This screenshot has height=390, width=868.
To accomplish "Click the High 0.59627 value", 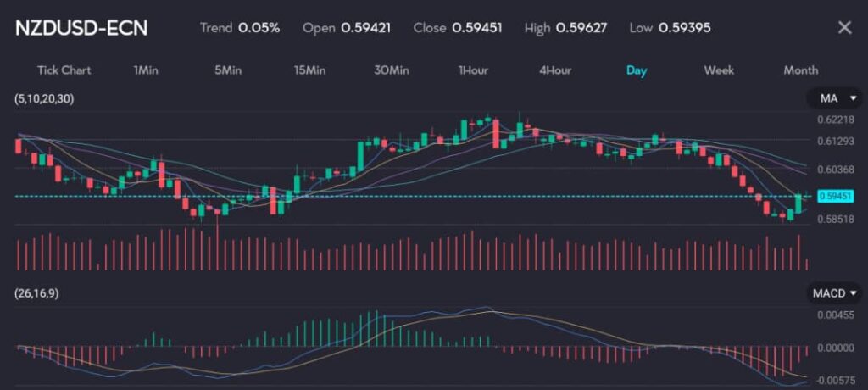I will click(581, 27).
